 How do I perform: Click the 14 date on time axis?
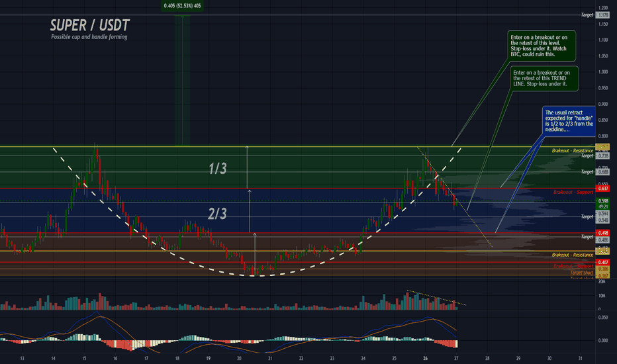click(53, 359)
